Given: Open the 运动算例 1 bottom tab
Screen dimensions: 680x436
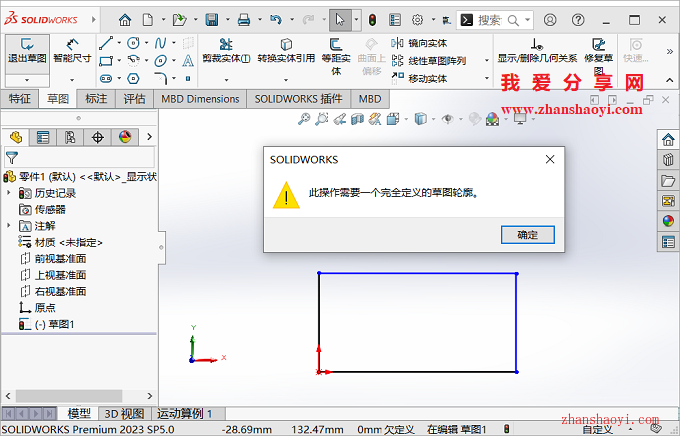Looking at the screenshot, I should pos(185,413).
